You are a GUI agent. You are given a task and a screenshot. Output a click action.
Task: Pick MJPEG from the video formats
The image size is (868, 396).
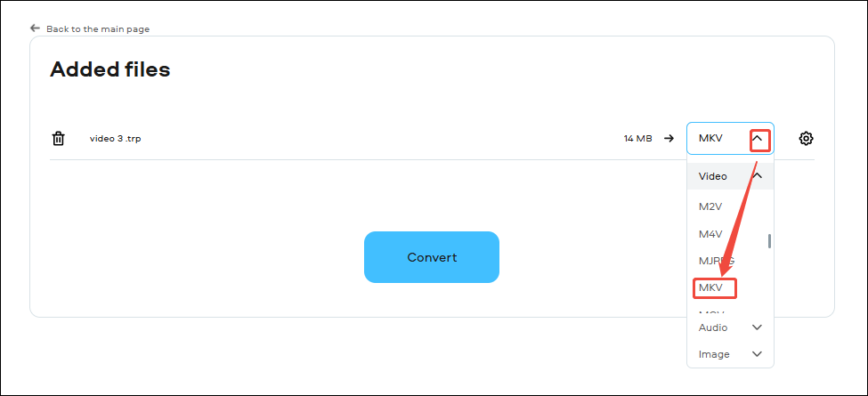point(717,261)
